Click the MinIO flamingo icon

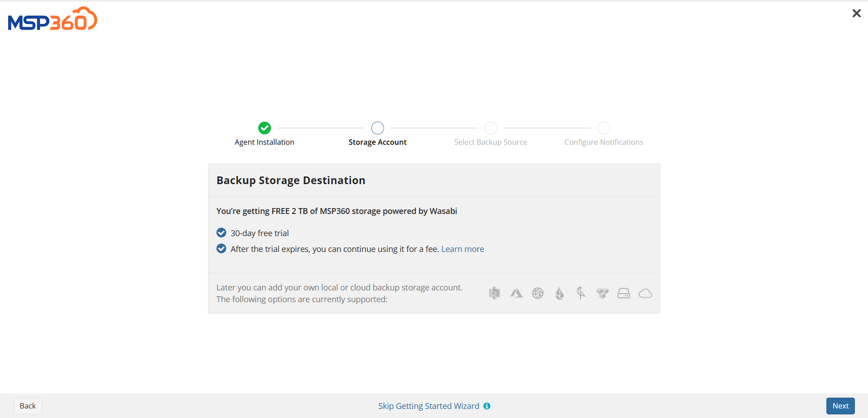coord(581,293)
